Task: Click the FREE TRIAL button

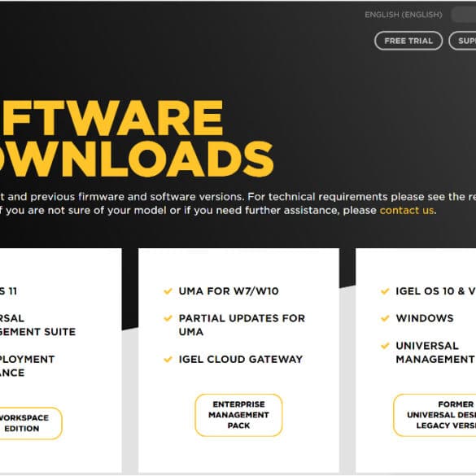Action: [408, 41]
